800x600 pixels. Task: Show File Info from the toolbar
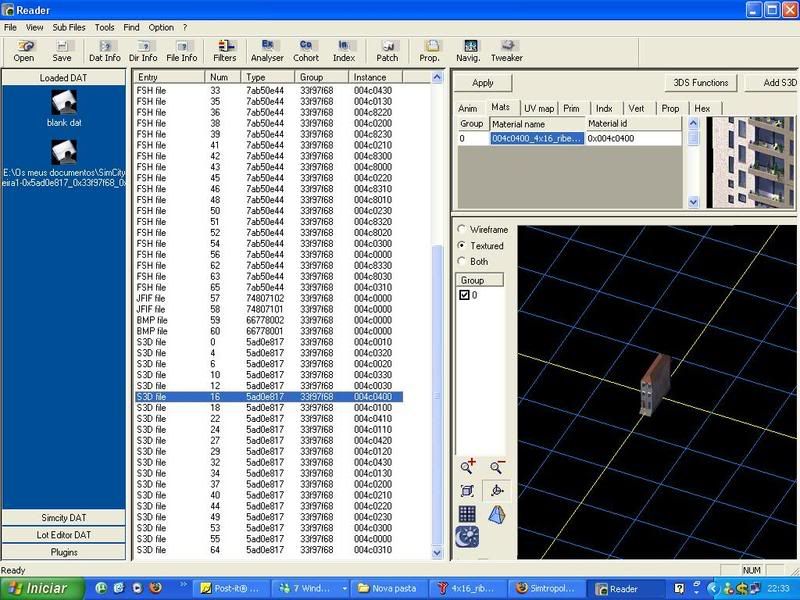tap(182, 51)
